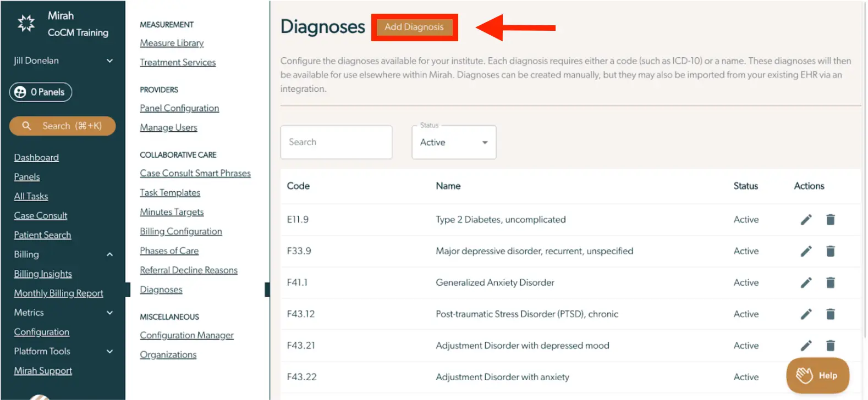Open search with the magnifier icon

26,126
